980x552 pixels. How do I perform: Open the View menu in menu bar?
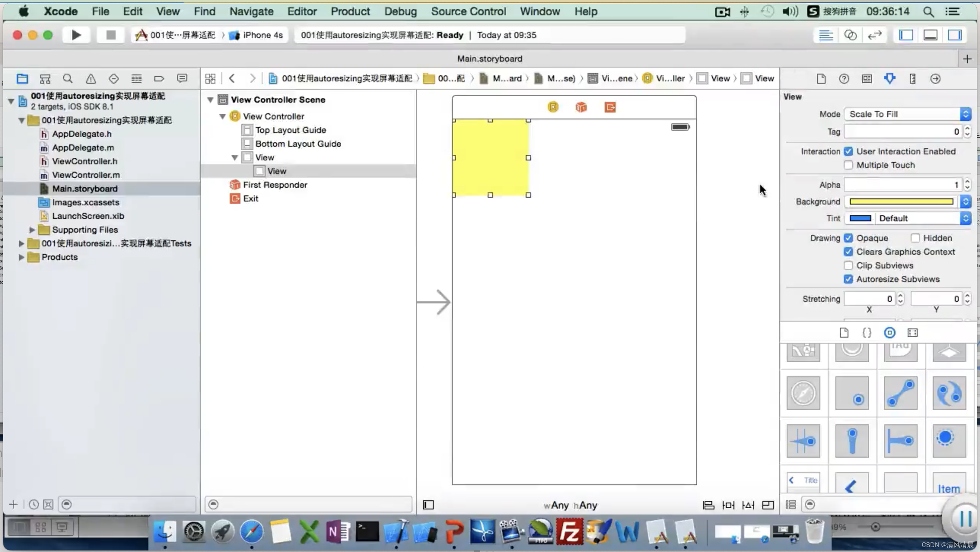coord(167,11)
